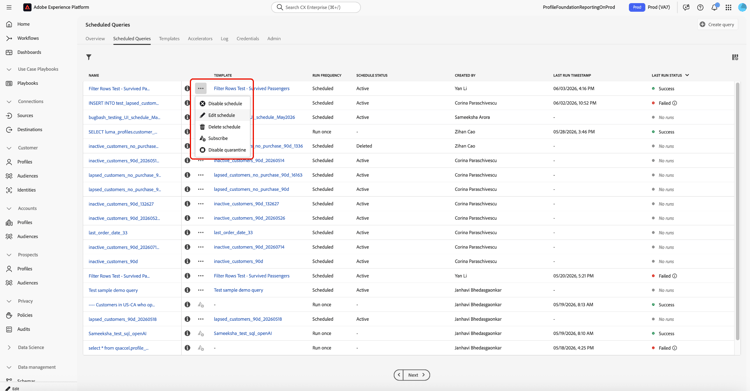Collapse the Use Case Playbooks section

9,69
